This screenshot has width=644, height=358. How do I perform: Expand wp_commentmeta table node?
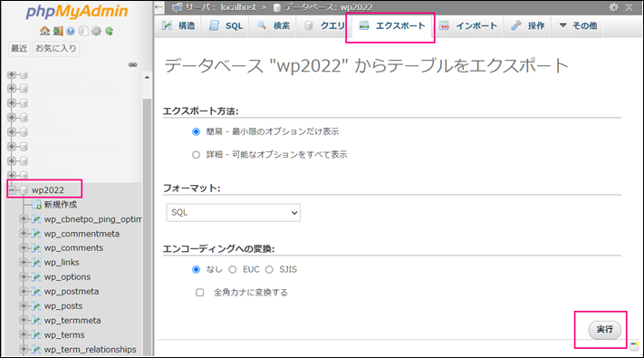click(x=24, y=234)
